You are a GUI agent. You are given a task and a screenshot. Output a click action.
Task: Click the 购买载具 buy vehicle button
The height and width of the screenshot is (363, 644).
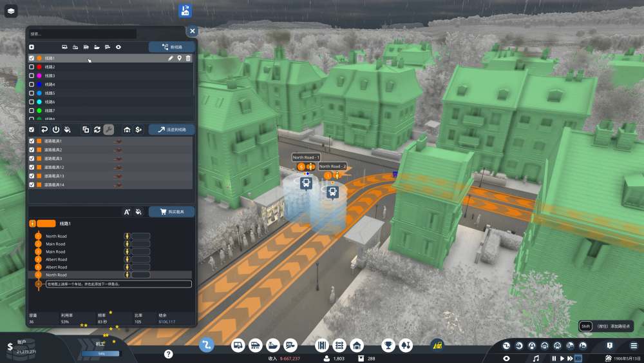(x=172, y=211)
